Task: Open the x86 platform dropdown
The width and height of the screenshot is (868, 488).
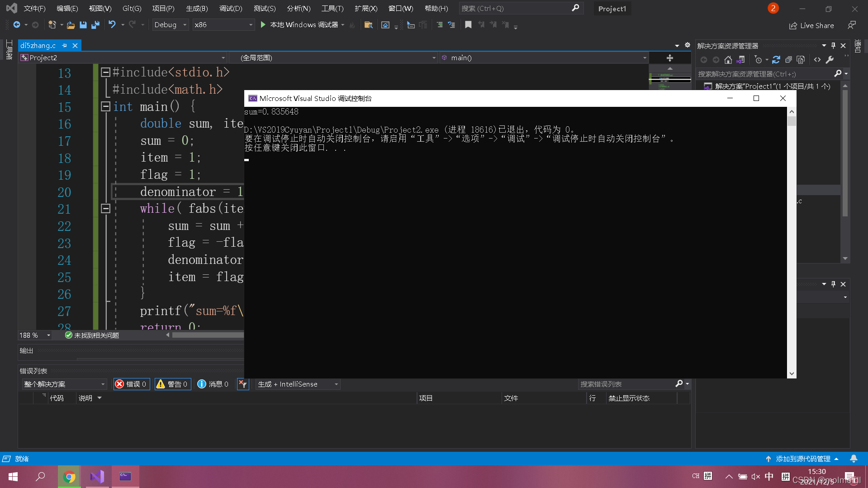Action: pyautogui.click(x=223, y=25)
